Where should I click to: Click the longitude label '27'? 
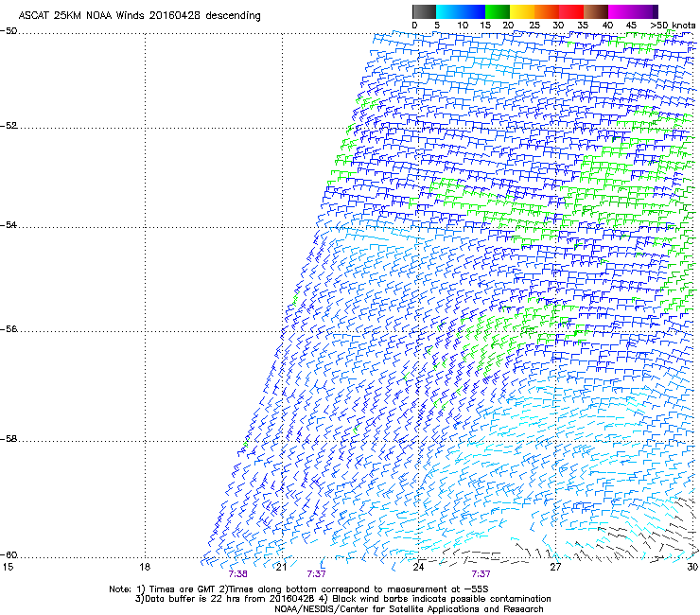pyautogui.click(x=555, y=567)
